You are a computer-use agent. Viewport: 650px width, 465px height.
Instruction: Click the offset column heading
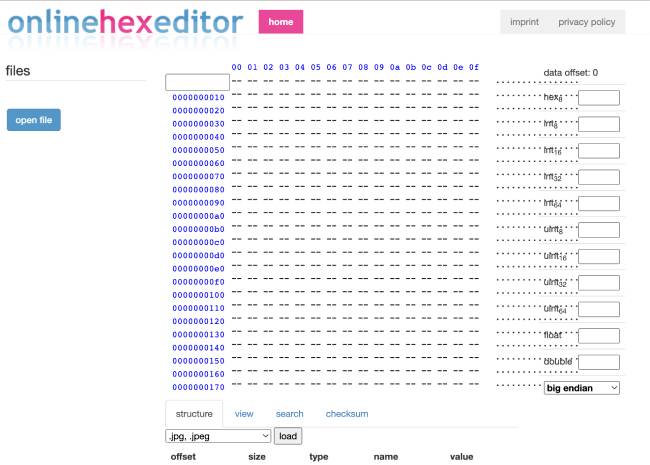pos(183,457)
